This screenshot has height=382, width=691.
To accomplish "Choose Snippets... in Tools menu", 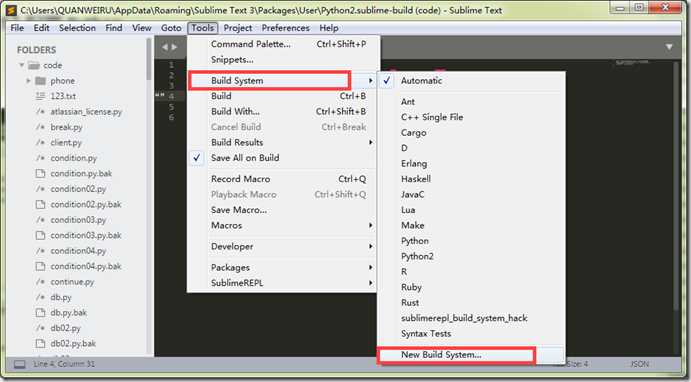I will coord(283,59).
